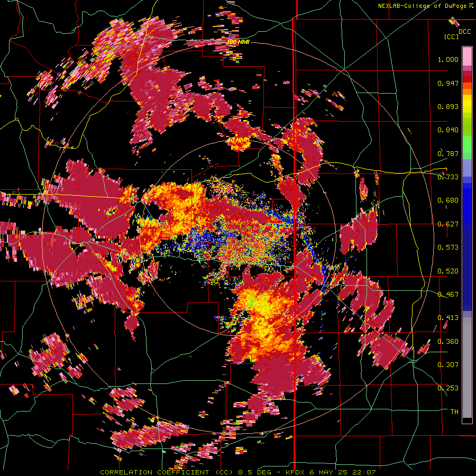
Task: Click the [CC] units label
Action: (x=452, y=36)
